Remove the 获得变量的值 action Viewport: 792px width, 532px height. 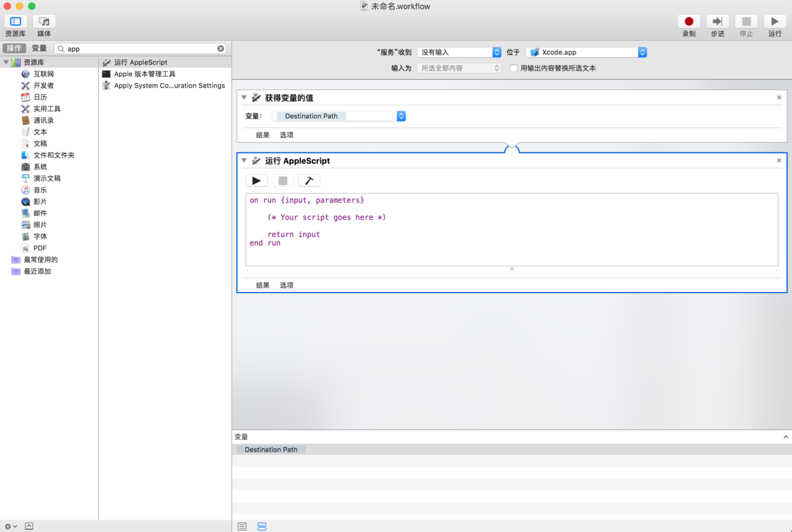tap(779, 98)
